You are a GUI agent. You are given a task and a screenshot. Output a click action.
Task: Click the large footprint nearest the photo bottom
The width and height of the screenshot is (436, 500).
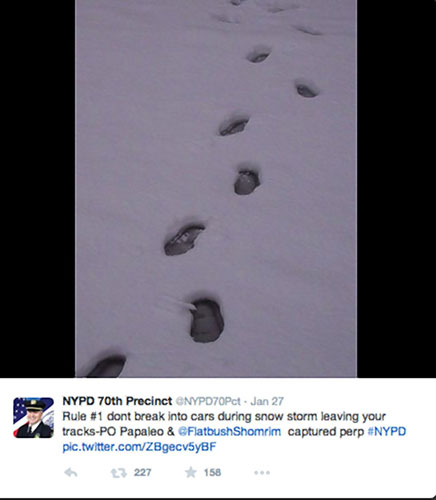click(x=107, y=366)
